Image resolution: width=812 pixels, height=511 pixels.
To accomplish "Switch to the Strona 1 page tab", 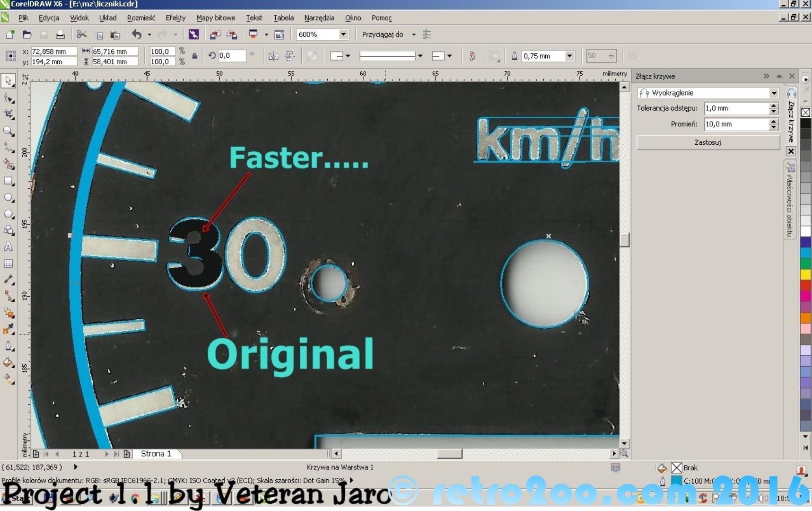I will coord(156,454).
